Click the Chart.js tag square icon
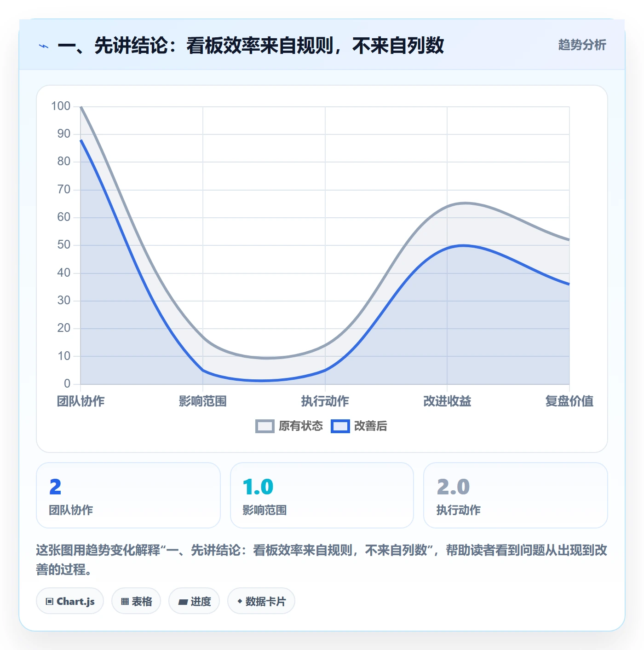The image size is (644, 650). [x=50, y=601]
